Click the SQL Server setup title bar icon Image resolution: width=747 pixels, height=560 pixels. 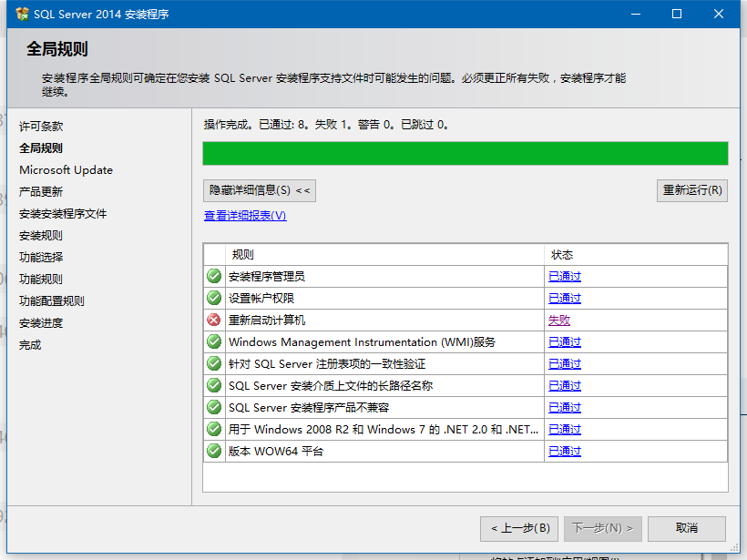[22, 14]
